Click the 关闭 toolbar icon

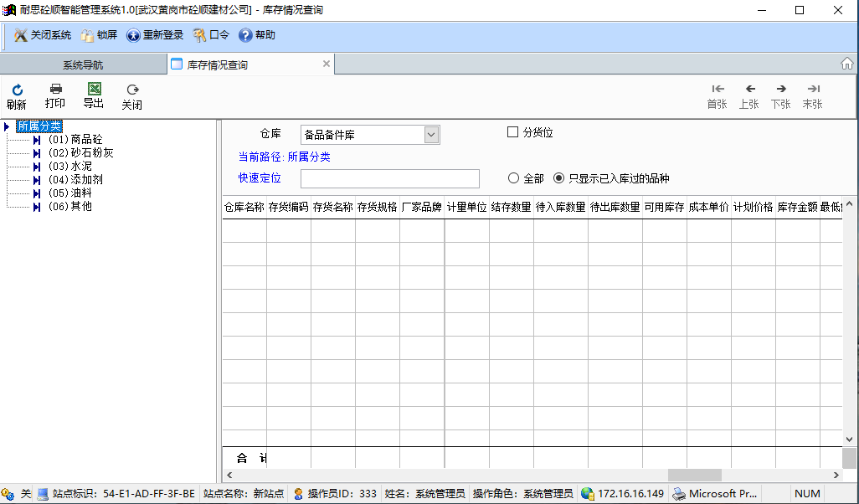(131, 90)
